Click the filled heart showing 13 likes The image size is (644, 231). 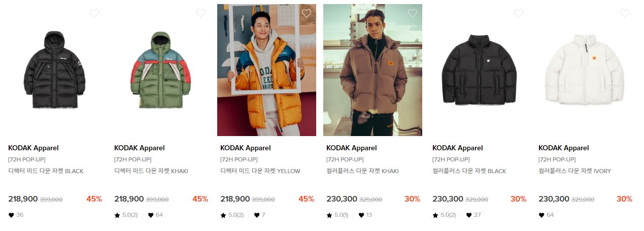coord(361,215)
